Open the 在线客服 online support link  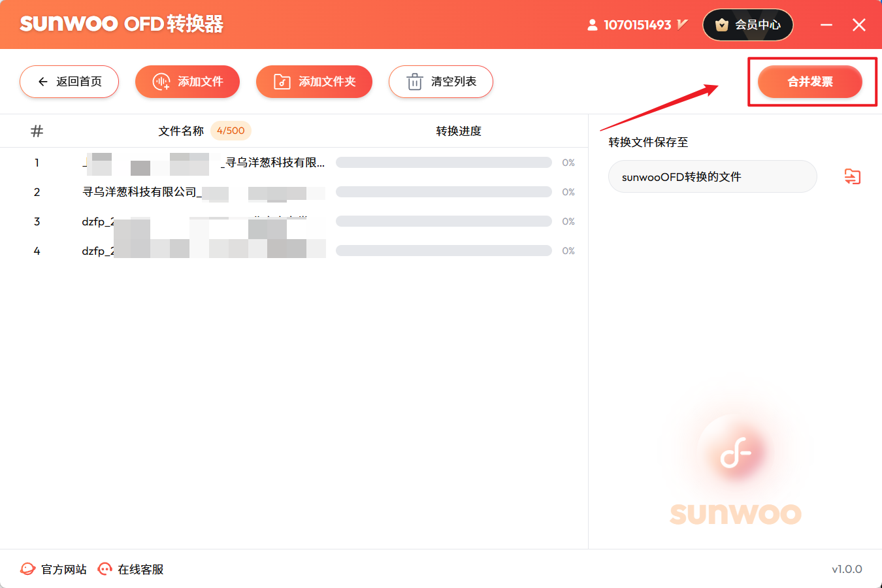[x=131, y=569]
